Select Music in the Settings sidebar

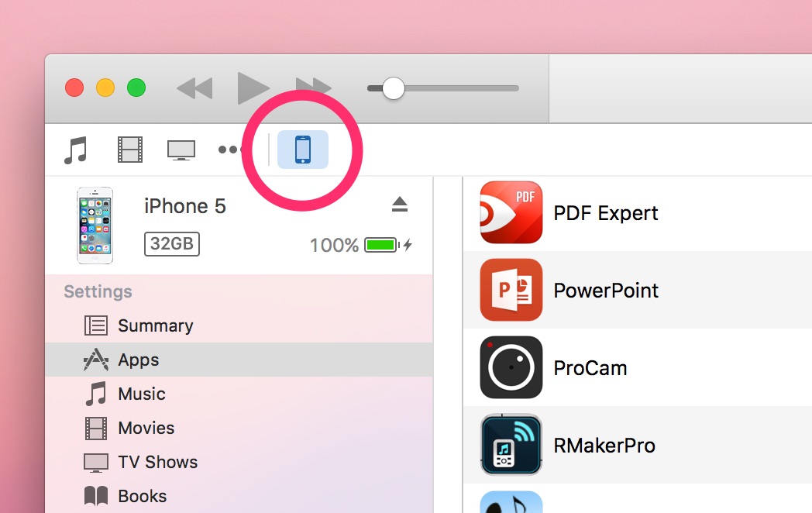click(x=239, y=394)
